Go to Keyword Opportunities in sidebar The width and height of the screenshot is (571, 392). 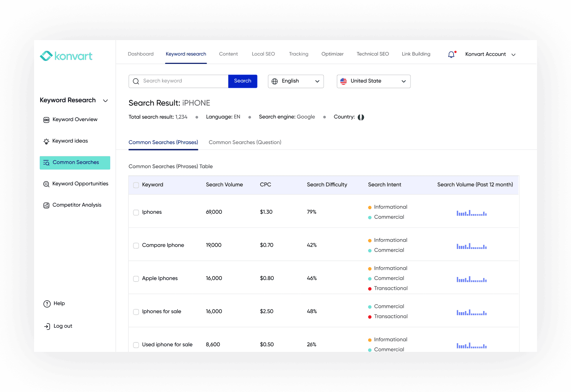(x=80, y=184)
